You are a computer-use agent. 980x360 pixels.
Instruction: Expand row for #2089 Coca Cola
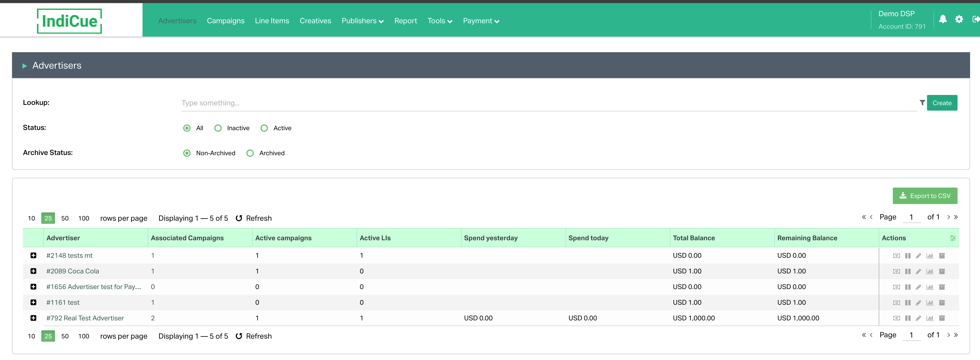point(33,271)
